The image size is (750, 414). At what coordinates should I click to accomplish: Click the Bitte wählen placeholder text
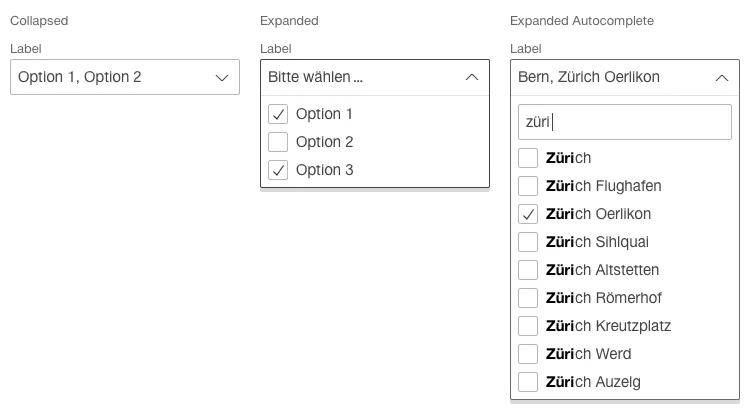[315, 77]
